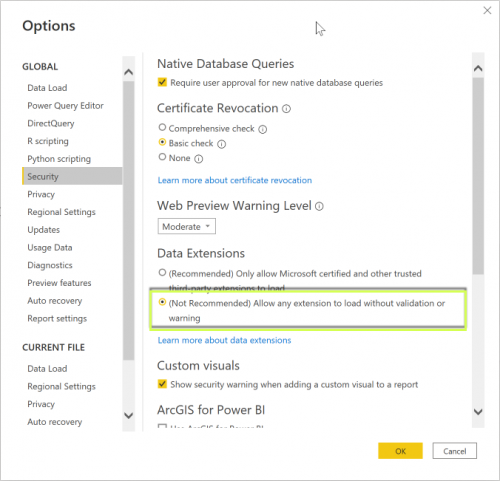Select Recommended Microsoft certified extensions option
Image resolution: width=500 pixels, height=481 pixels.
tap(162, 273)
